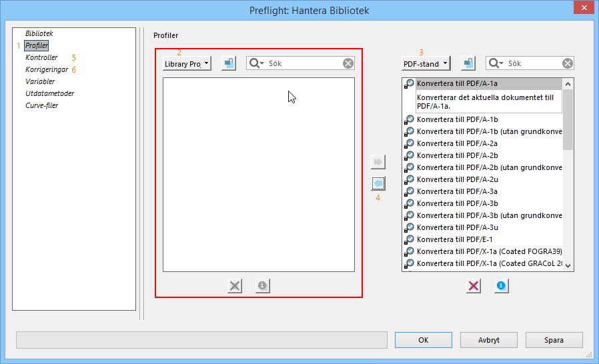
Task: Clear the left Sök search field
Action: pyautogui.click(x=348, y=63)
